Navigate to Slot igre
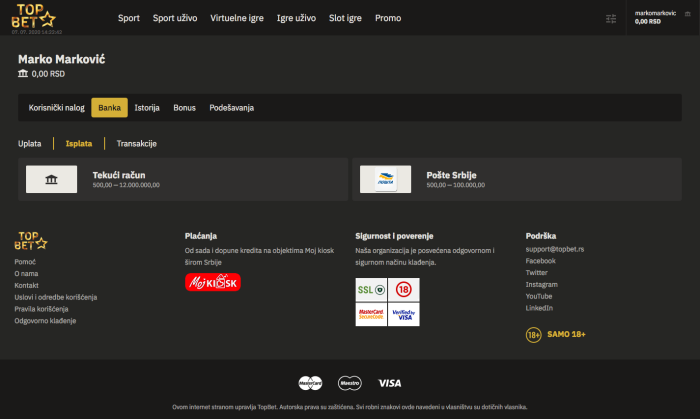 point(346,18)
